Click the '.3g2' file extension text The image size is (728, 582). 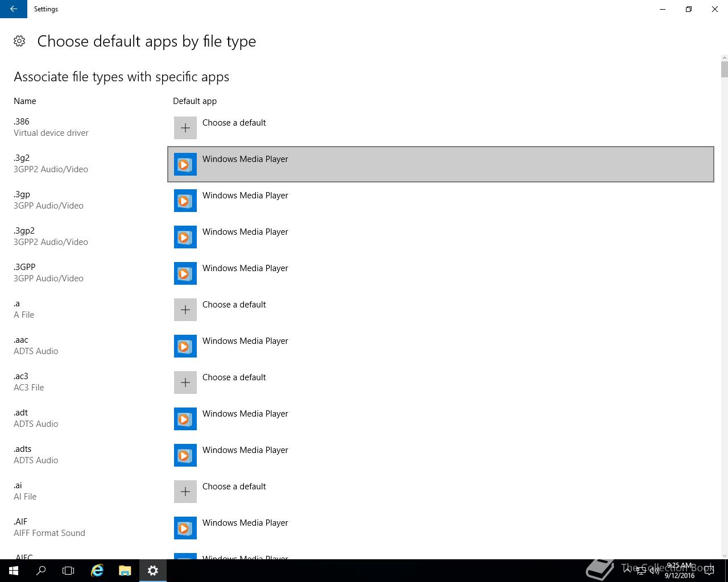coord(22,158)
